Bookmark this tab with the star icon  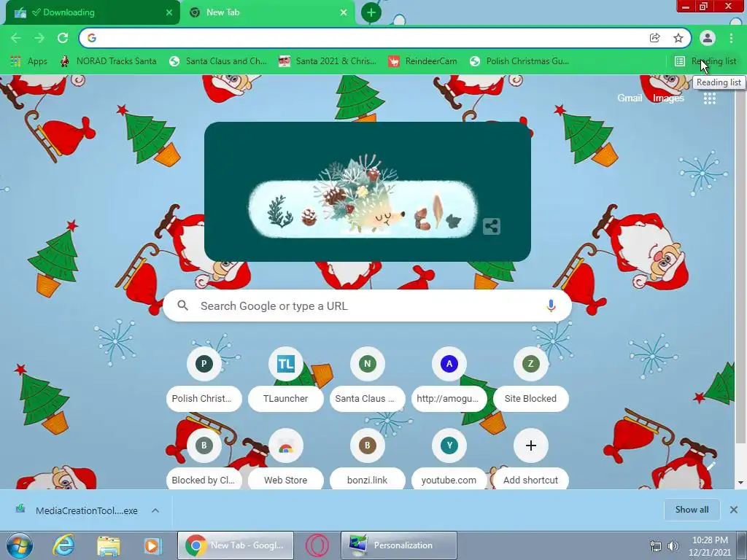tap(678, 38)
